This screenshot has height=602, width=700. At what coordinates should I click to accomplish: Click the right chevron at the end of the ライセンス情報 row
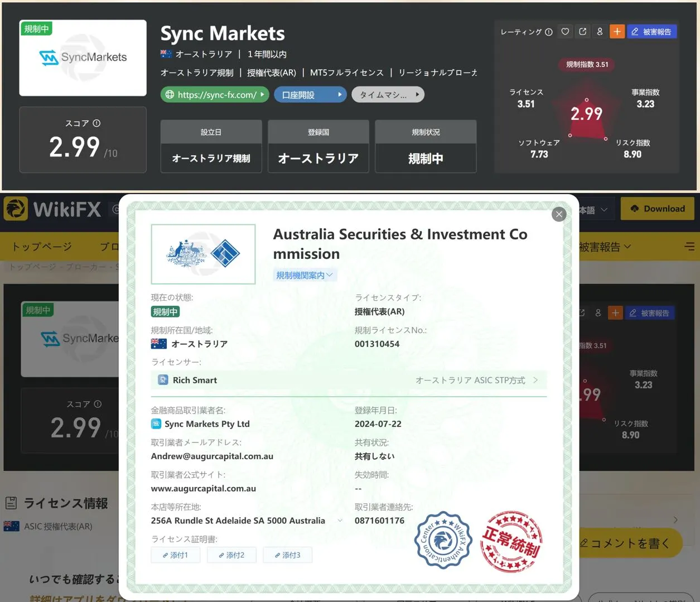(x=675, y=520)
